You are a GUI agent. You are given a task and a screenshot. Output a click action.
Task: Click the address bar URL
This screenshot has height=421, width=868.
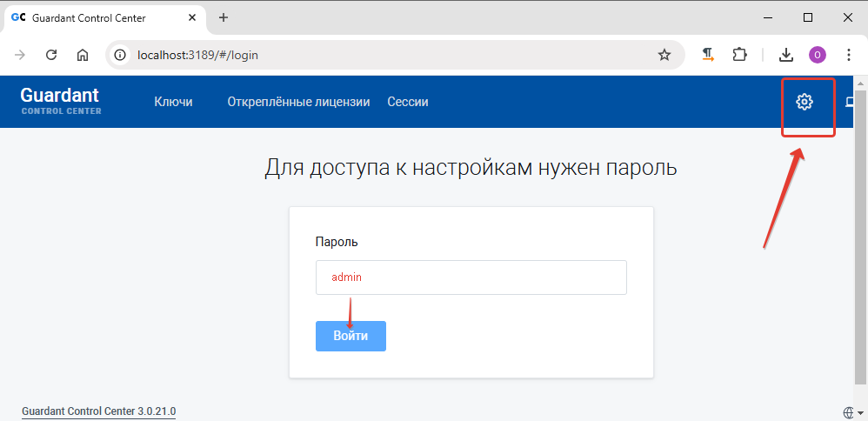tap(197, 55)
